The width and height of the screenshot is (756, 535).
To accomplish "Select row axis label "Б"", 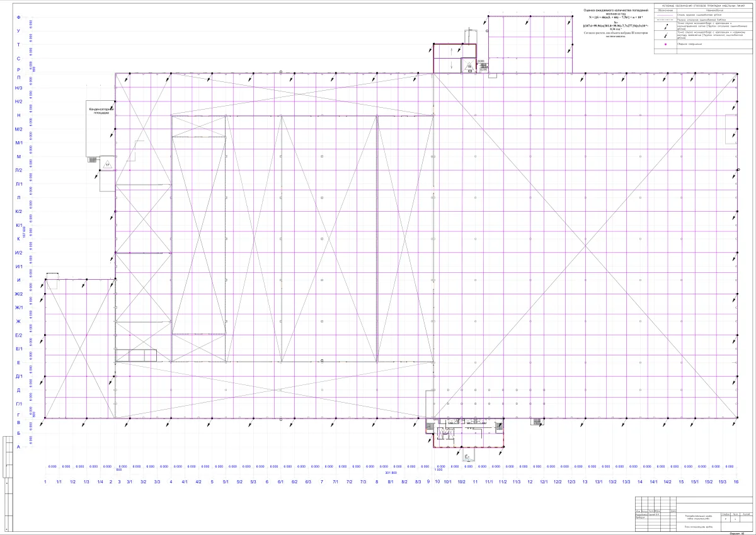I will click(18, 434).
